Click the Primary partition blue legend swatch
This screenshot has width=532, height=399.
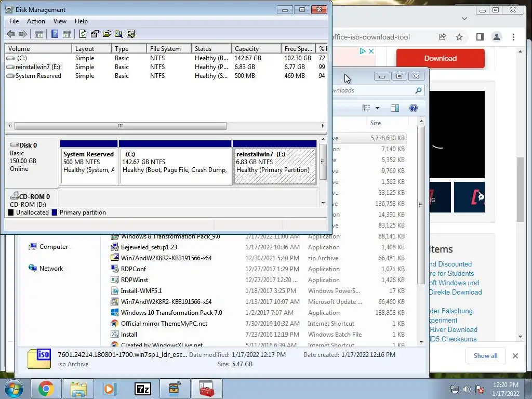55,212
